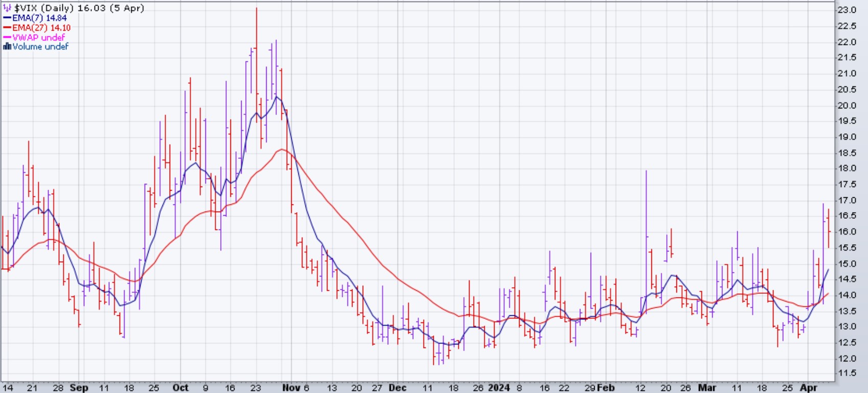Select the EMA(7) 14.84 legend label
868x393 pixels.
pos(39,18)
